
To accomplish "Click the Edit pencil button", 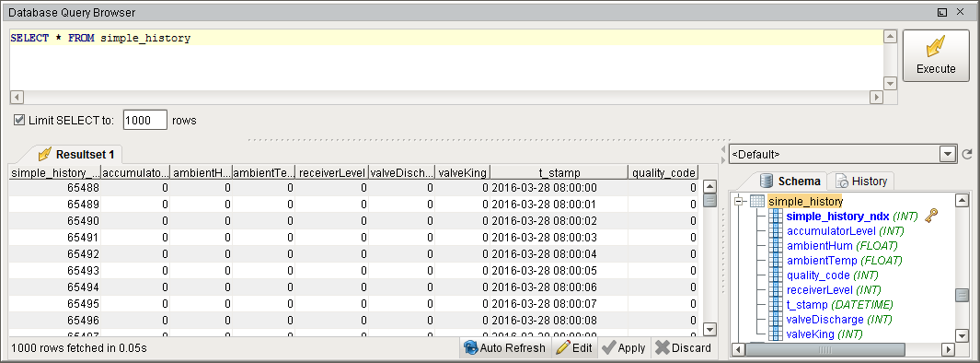I will click(x=574, y=347).
